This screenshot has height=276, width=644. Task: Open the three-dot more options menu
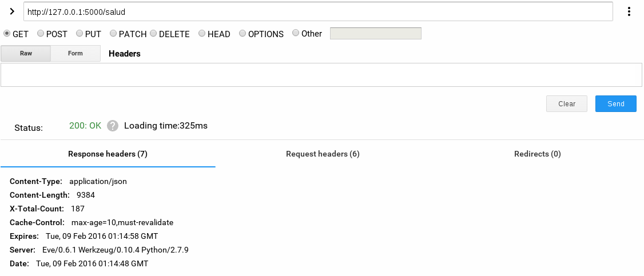click(x=629, y=11)
